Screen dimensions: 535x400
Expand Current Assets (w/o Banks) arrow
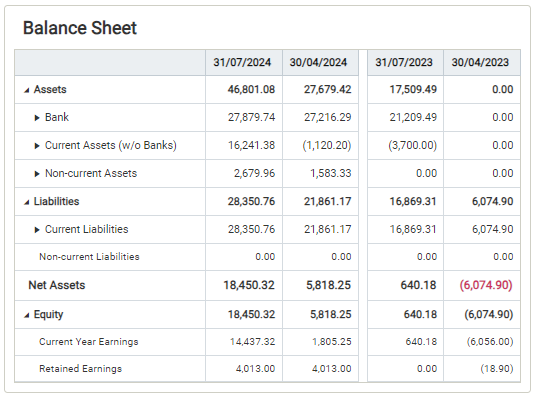coord(37,146)
